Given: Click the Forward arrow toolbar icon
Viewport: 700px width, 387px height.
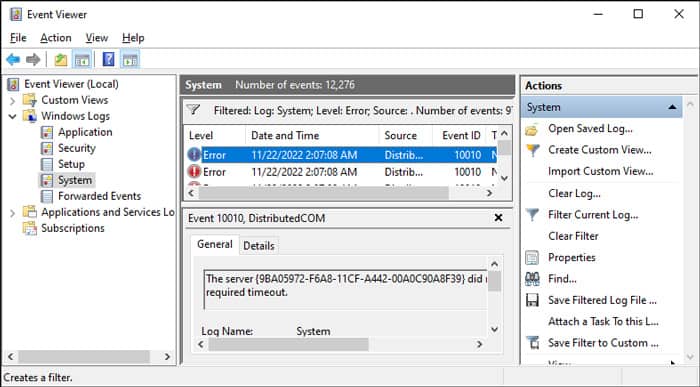Looking at the screenshot, I should pyautogui.click(x=33, y=59).
